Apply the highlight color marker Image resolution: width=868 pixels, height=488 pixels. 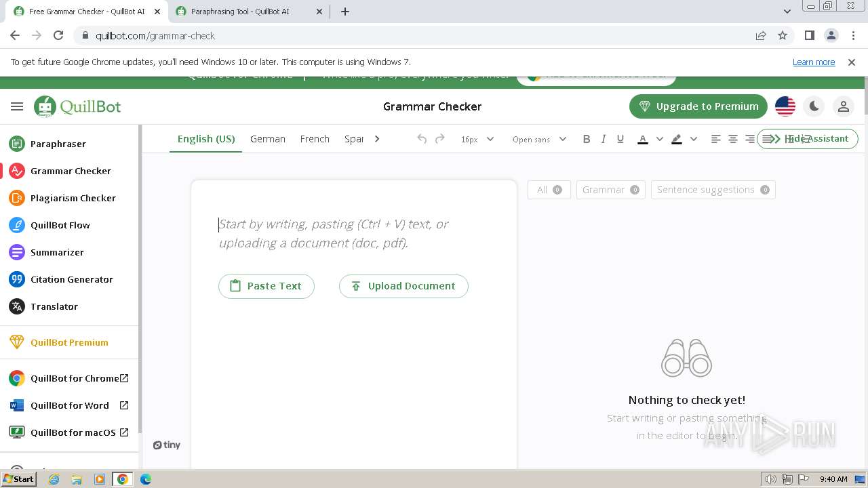click(677, 139)
